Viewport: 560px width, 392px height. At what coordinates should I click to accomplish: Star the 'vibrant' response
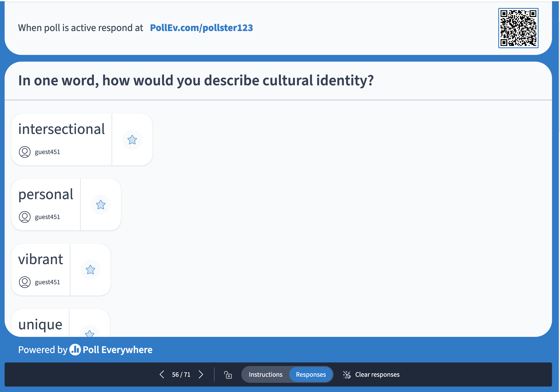[x=90, y=269]
